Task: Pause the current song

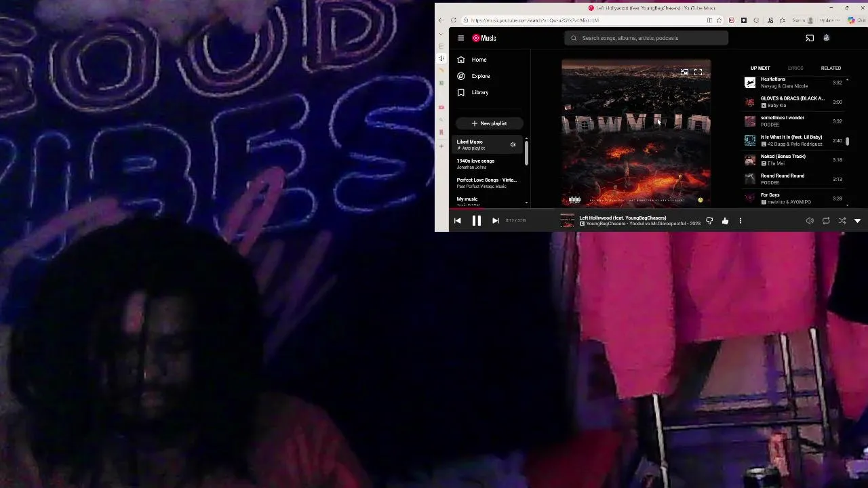Action: (477, 220)
